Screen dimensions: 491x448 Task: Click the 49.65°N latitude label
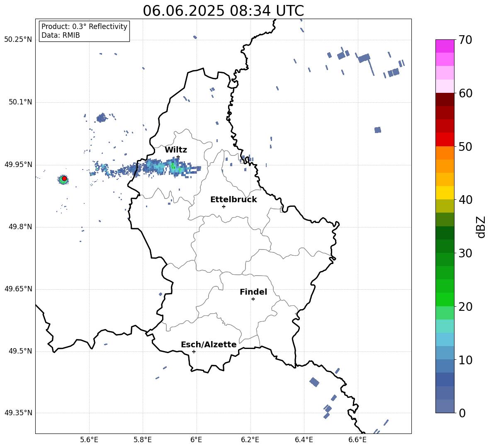[x=18, y=289]
